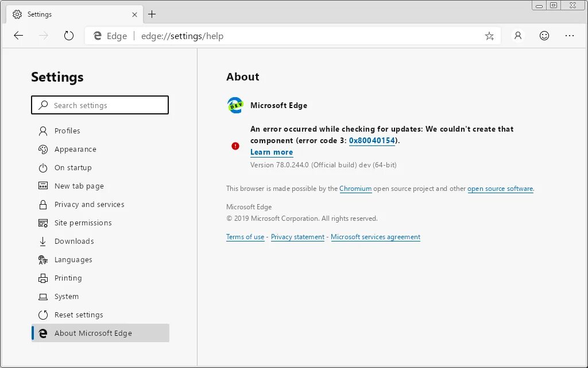Open the Appearance settings section
The height and width of the screenshot is (368, 588).
pyautogui.click(x=100, y=149)
